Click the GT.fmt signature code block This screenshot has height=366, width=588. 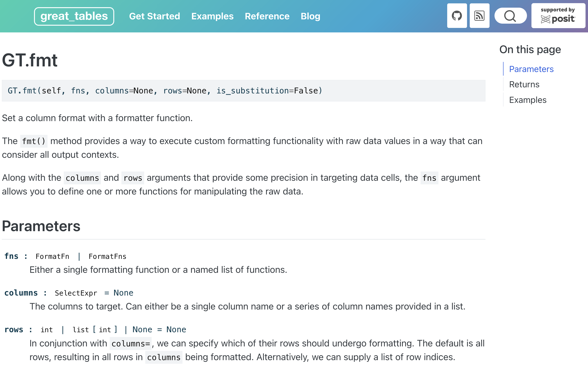[165, 91]
